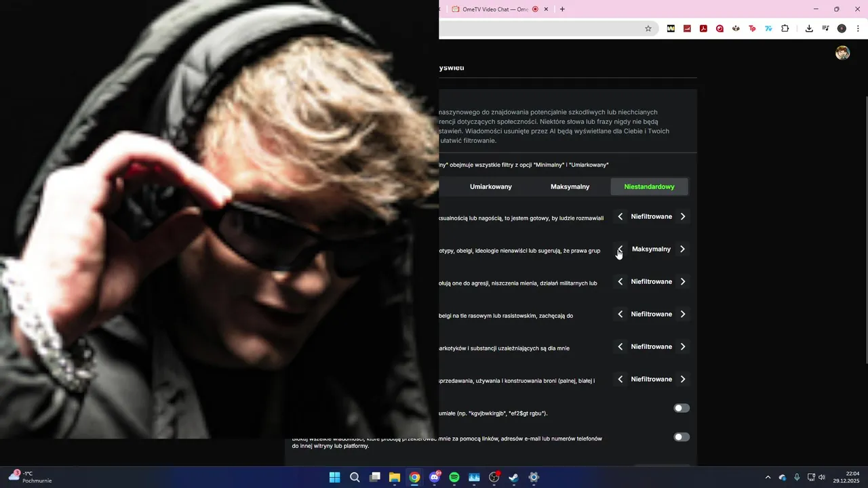Open Windows taskbar Search
868x488 pixels.
coord(355,477)
